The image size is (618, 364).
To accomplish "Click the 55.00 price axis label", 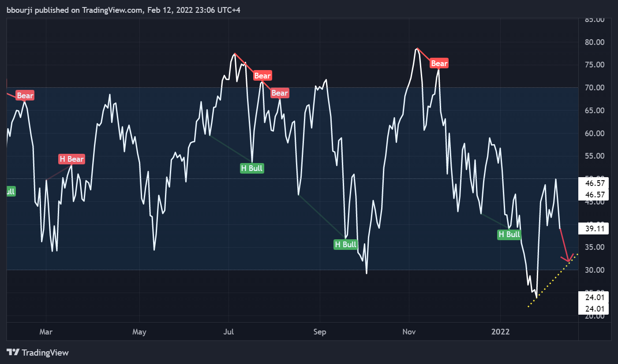I will coord(595,156).
